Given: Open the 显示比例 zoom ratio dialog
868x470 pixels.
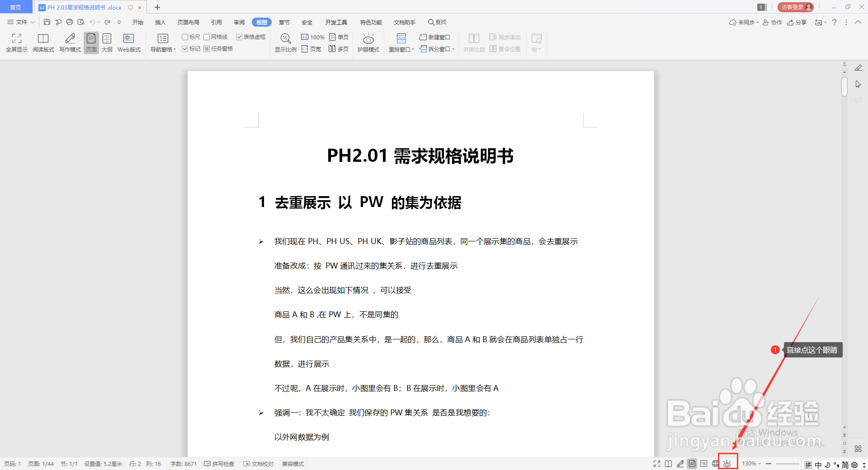Looking at the screenshot, I should pos(285,42).
